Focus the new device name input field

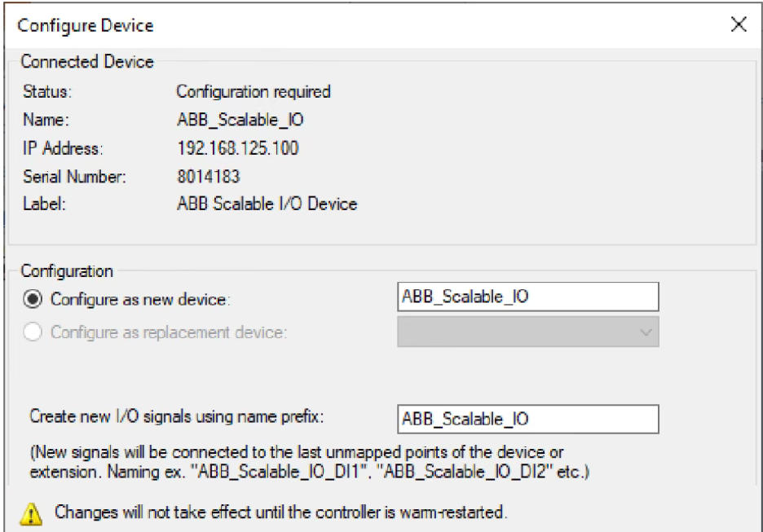tap(527, 297)
